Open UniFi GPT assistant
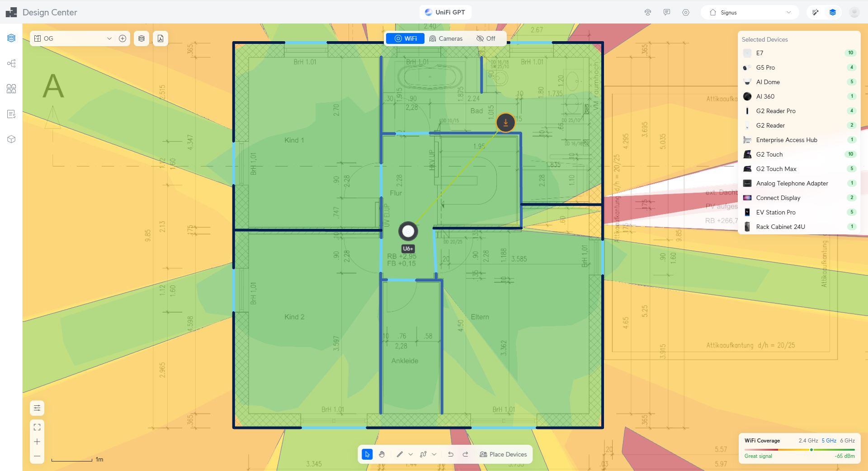Image resolution: width=868 pixels, height=471 pixels. (445, 12)
